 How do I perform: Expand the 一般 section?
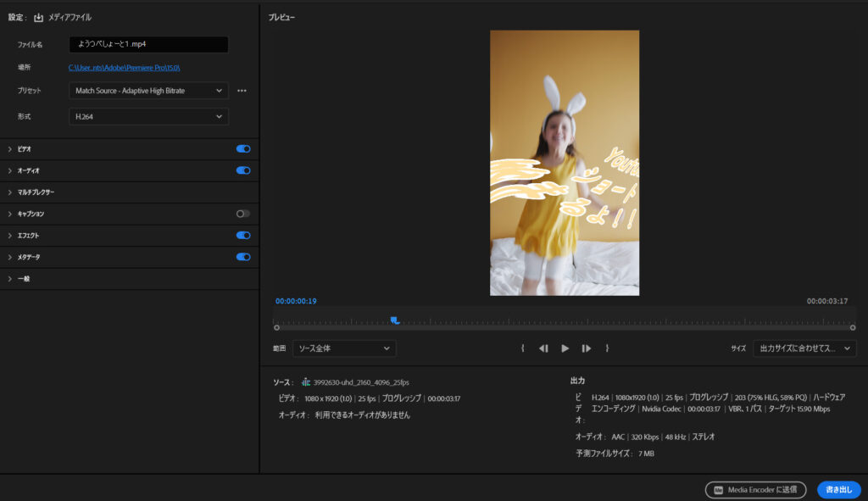(x=10, y=278)
